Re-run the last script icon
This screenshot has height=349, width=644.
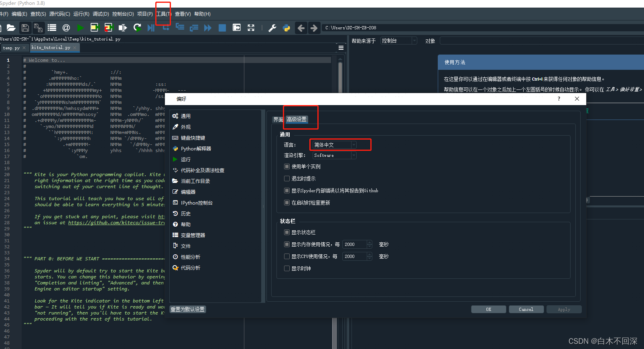137,28
